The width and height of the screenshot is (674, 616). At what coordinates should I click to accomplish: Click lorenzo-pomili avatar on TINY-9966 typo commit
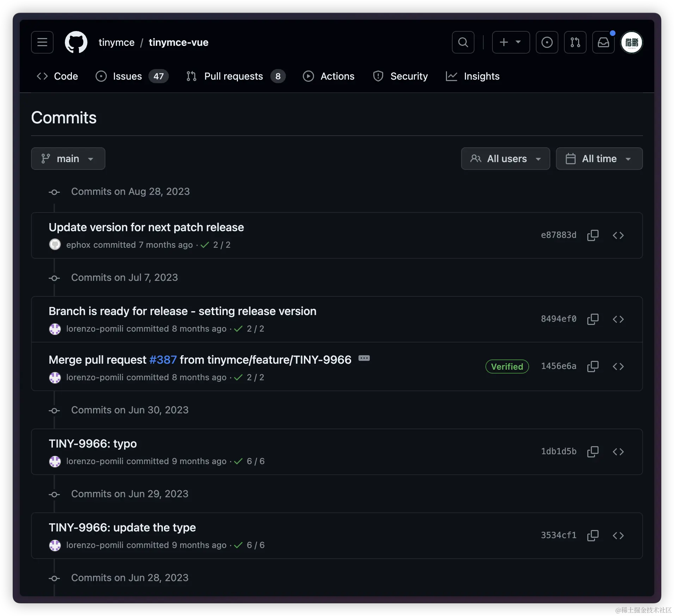[x=55, y=461]
